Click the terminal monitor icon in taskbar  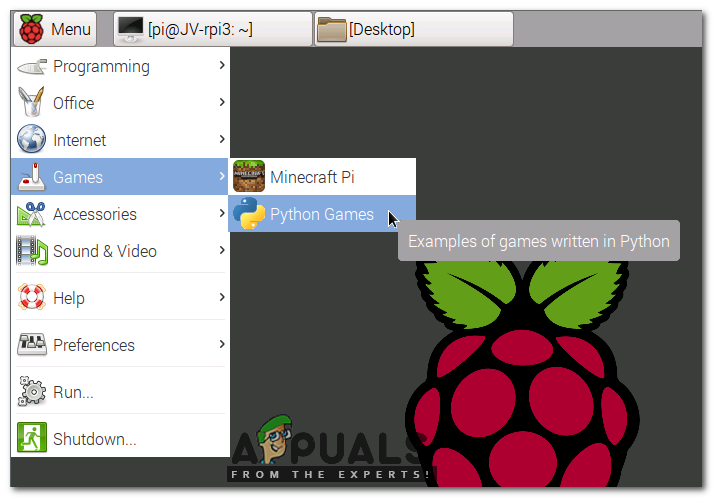(x=131, y=29)
